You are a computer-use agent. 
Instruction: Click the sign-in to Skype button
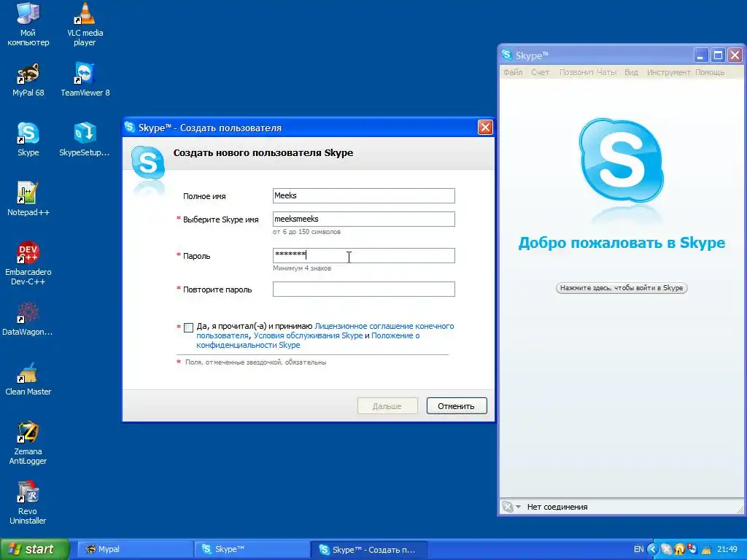click(622, 288)
